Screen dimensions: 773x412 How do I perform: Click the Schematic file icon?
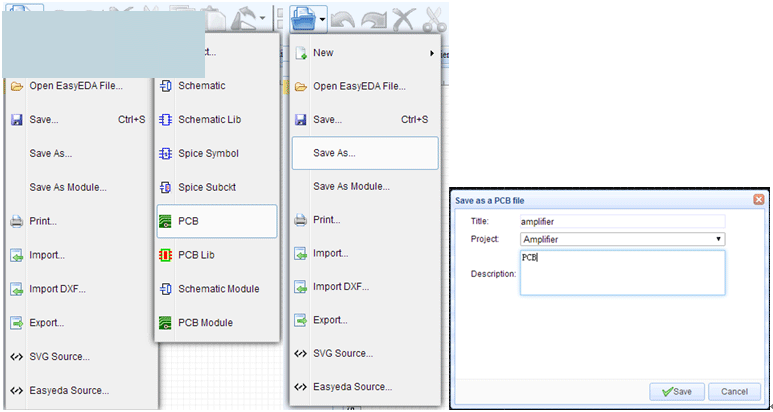(166, 86)
